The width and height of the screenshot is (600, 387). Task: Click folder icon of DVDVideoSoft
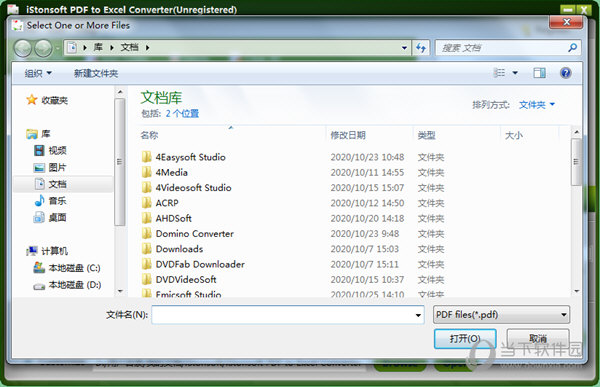click(x=147, y=279)
